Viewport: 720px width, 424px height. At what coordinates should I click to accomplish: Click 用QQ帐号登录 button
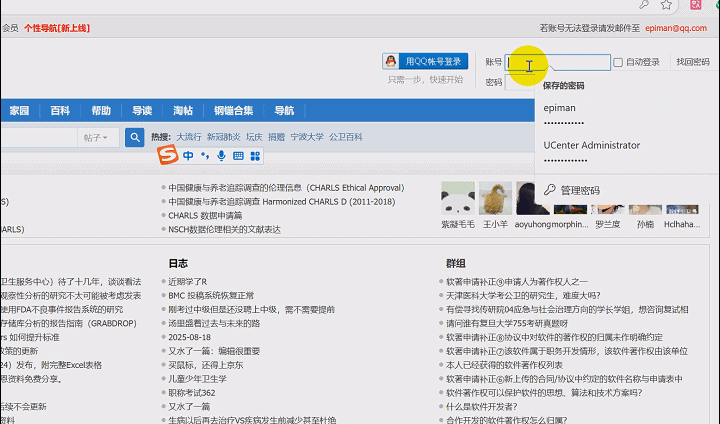pos(425,61)
